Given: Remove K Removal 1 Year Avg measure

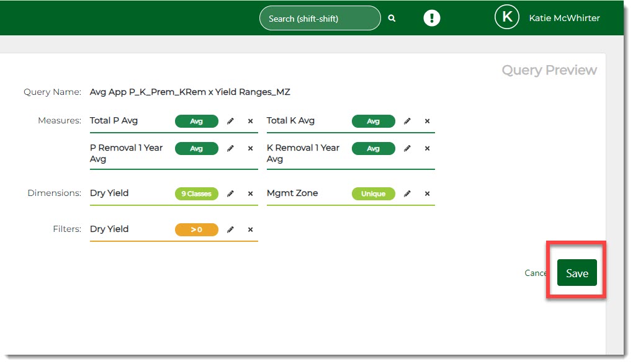Looking at the screenshot, I should (x=427, y=149).
